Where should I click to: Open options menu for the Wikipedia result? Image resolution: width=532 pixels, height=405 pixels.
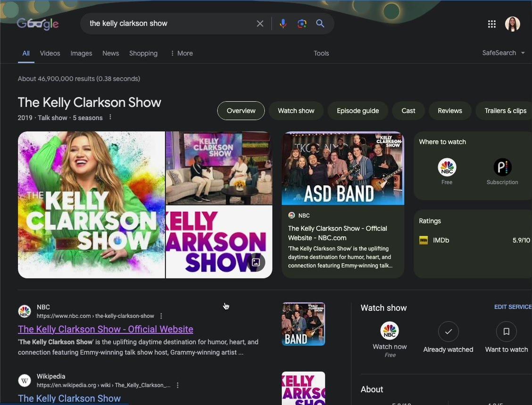coord(177,385)
